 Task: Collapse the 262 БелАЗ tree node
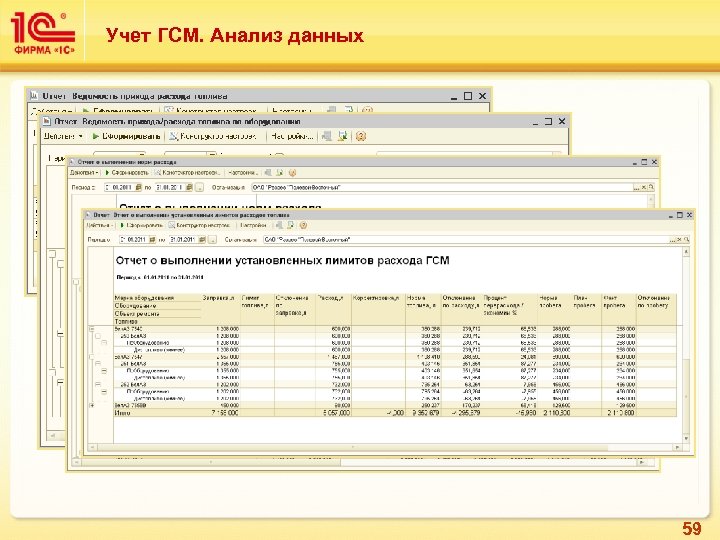(x=98, y=384)
